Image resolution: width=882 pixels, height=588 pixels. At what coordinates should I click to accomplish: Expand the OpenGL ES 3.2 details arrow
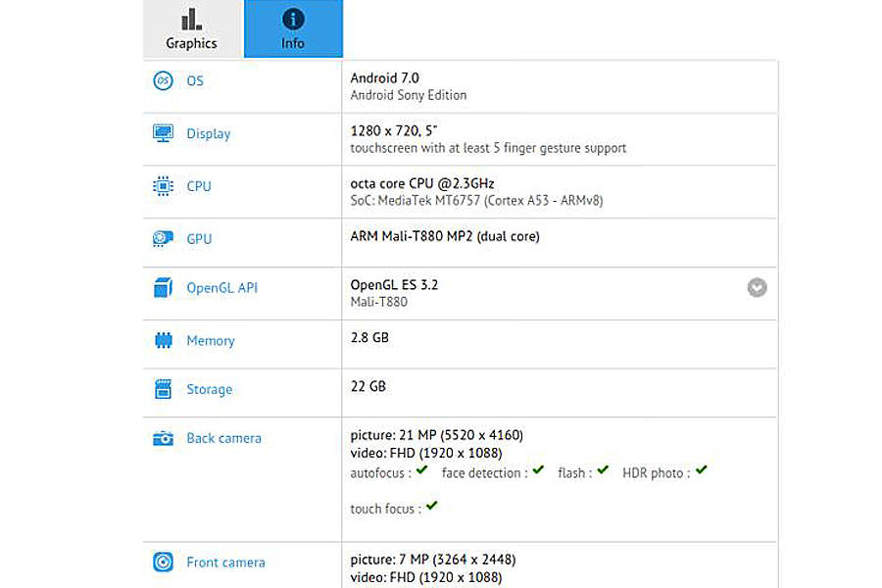(757, 288)
